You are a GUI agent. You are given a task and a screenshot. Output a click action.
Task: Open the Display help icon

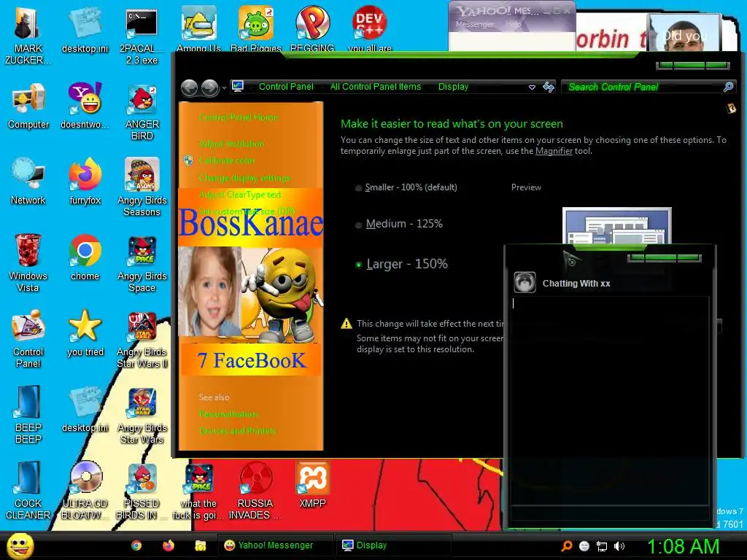click(731, 108)
